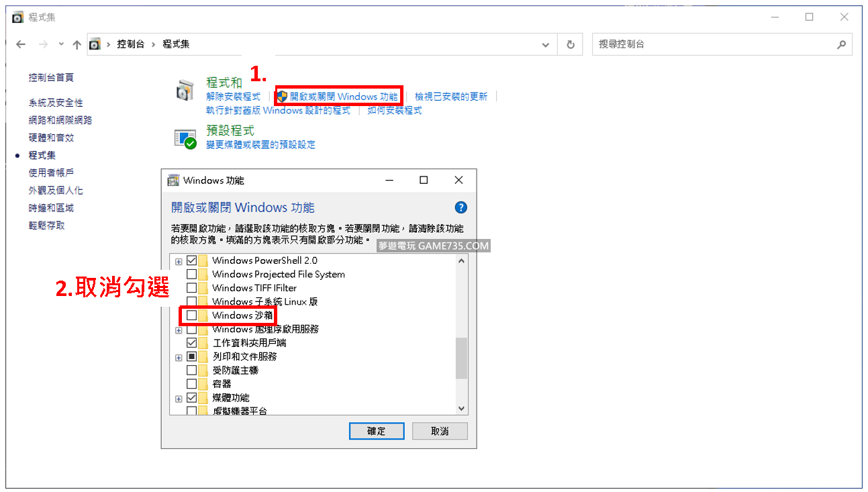868x492 pixels.
Task: Check Windows 處理序啟用服務 checkbox
Action: click(x=192, y=329)
